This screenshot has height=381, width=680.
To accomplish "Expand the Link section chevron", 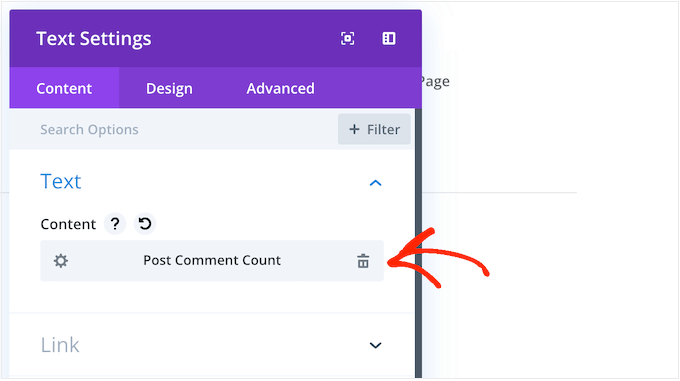I will [375, 345].
